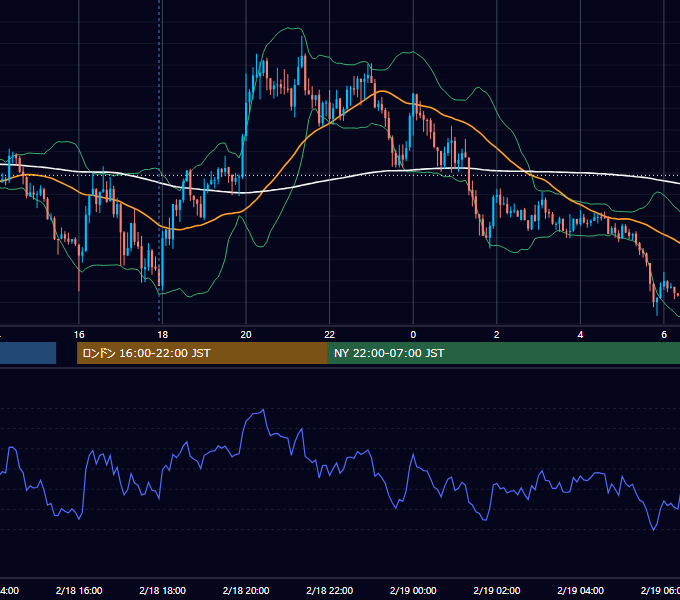Click the hour label 2 under price chart
This screenshot has width=680, height=600.
coord(497,335)
